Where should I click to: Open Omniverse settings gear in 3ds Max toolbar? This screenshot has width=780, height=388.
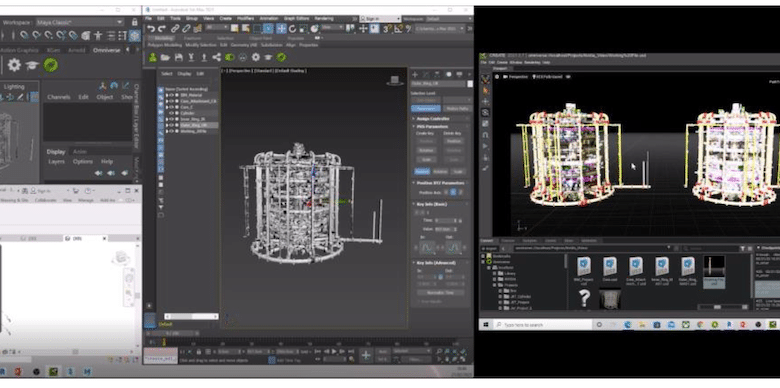256,58
